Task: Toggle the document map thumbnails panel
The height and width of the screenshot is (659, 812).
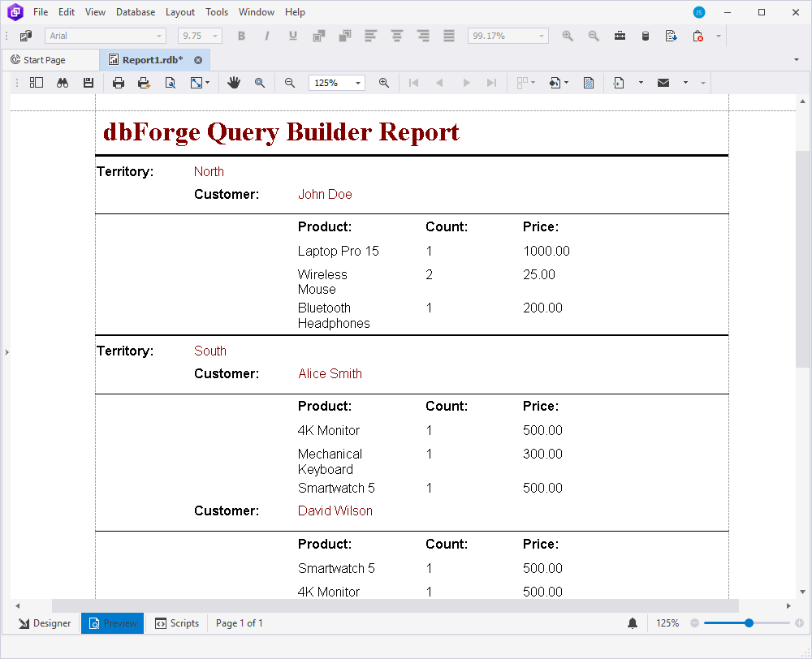Action: (x=37, y=83)
